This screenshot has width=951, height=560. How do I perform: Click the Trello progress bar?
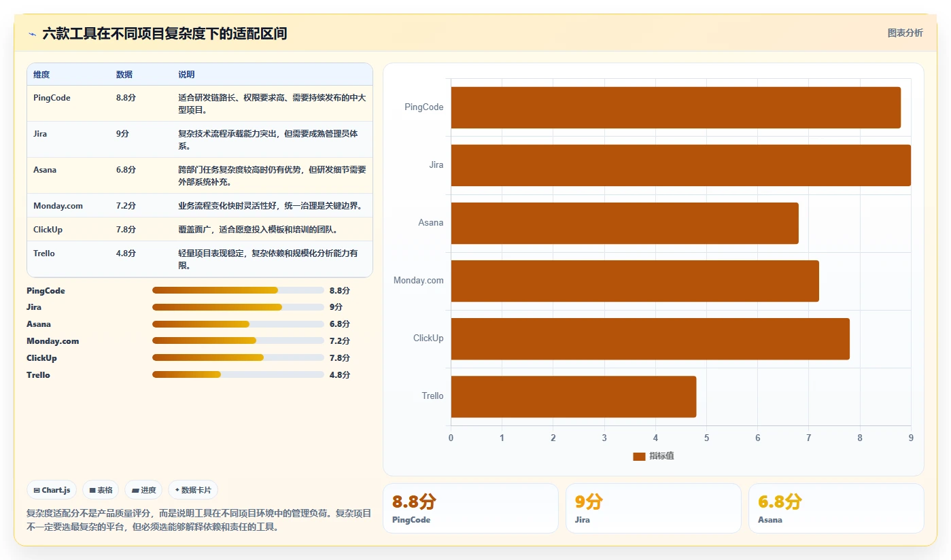[238, 374]
